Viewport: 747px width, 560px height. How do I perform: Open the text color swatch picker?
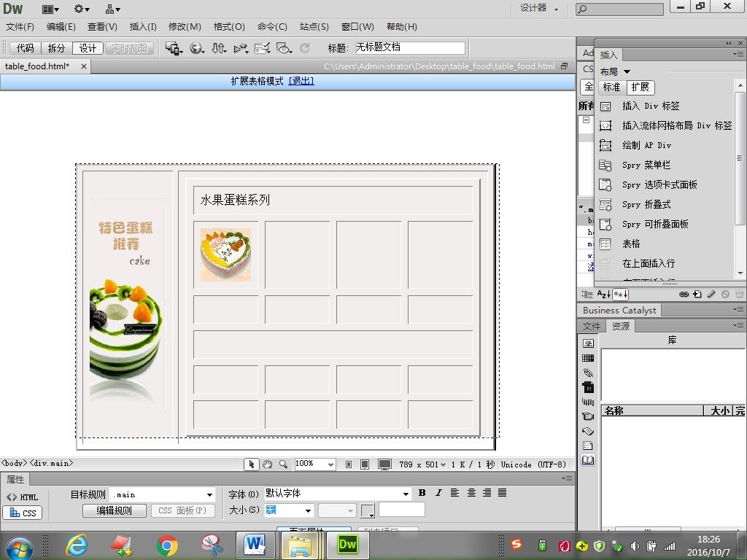coord(368,511)
